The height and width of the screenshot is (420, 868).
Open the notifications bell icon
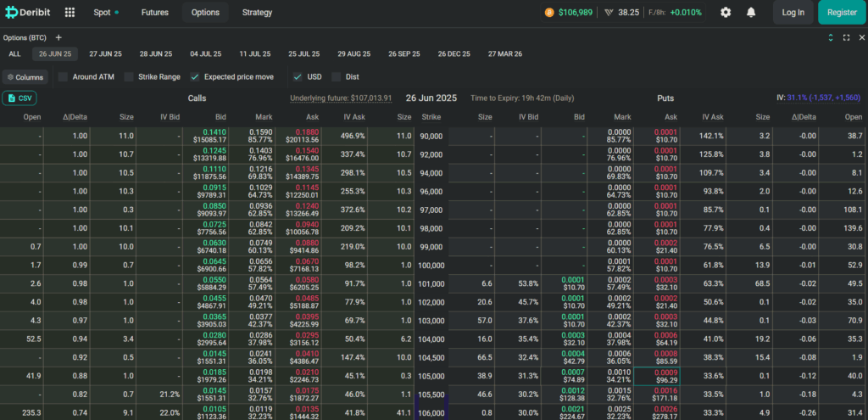(751, 12)
